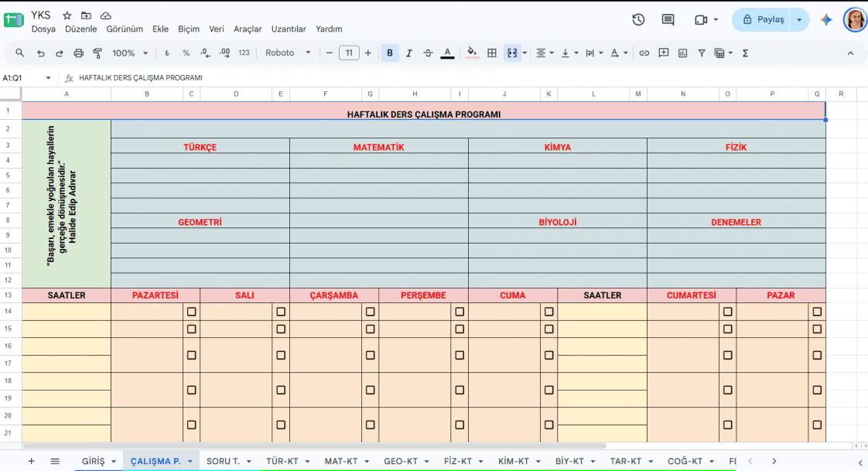Expand the ÇALIŞMA P. sheet tab menu arrow
868x471 pixels.
[190, 461]
